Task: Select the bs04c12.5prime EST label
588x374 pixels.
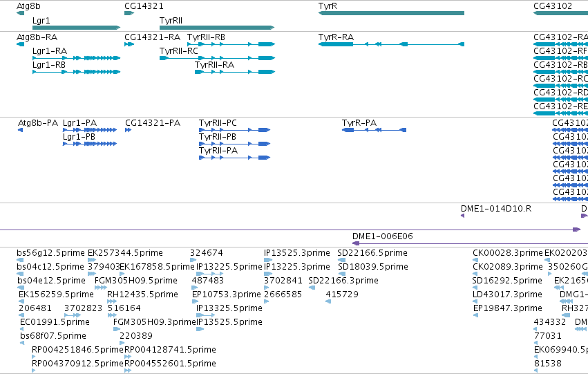Action: click(x=50, y=267)
